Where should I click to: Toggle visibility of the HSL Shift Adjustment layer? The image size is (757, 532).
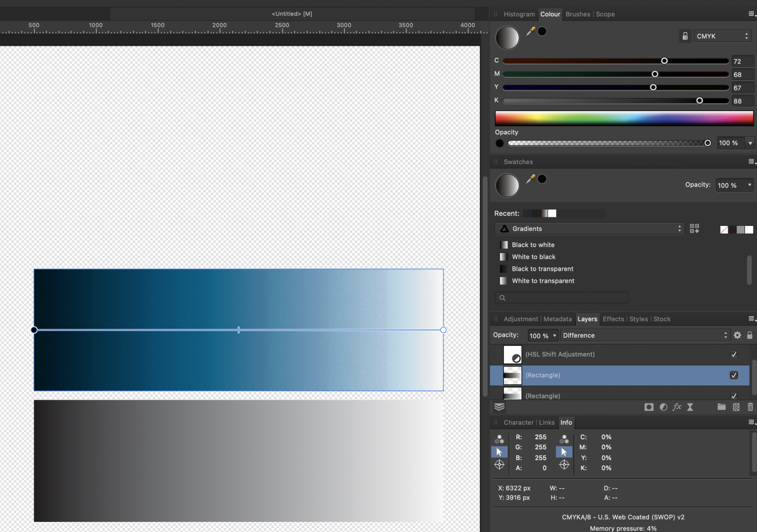tap(734, 354)
